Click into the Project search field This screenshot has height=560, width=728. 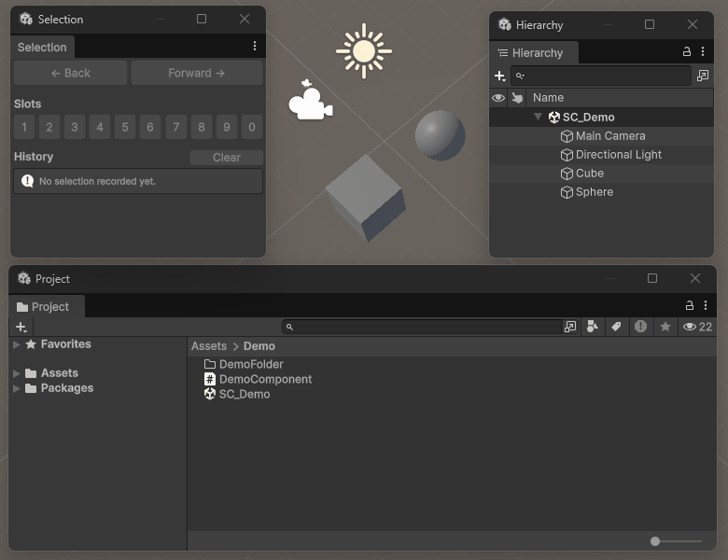(422, 327)
